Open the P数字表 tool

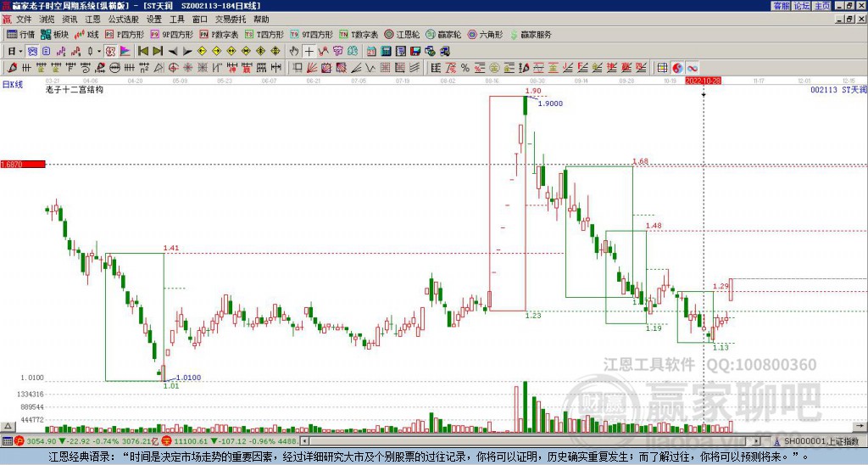point(219,34)
